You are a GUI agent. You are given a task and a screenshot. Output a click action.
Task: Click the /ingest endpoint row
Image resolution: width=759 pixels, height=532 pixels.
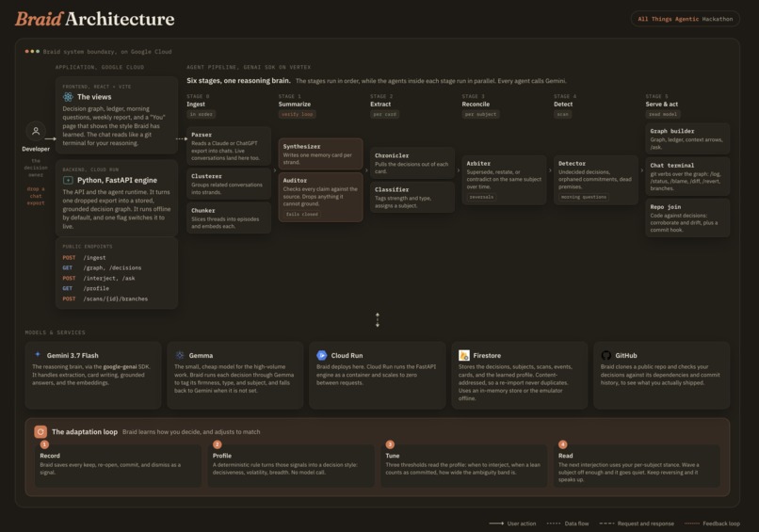click(x=117, y=258)
